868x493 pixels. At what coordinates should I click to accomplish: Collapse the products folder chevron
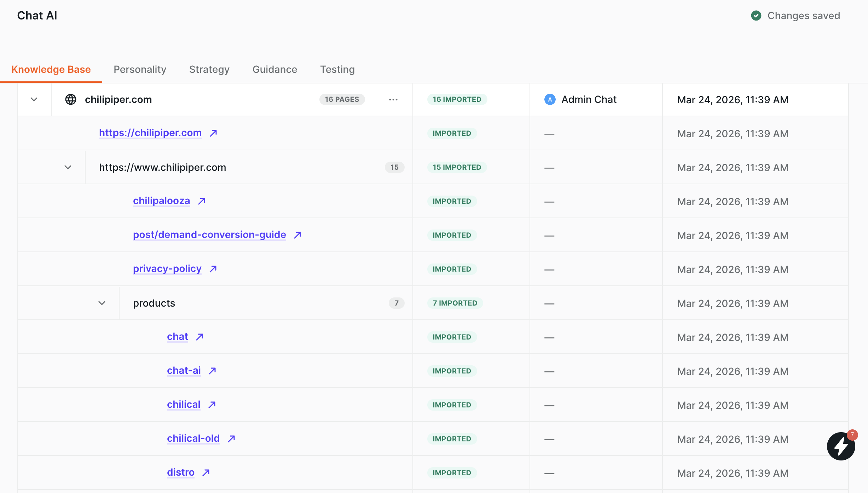pos(102,303)
